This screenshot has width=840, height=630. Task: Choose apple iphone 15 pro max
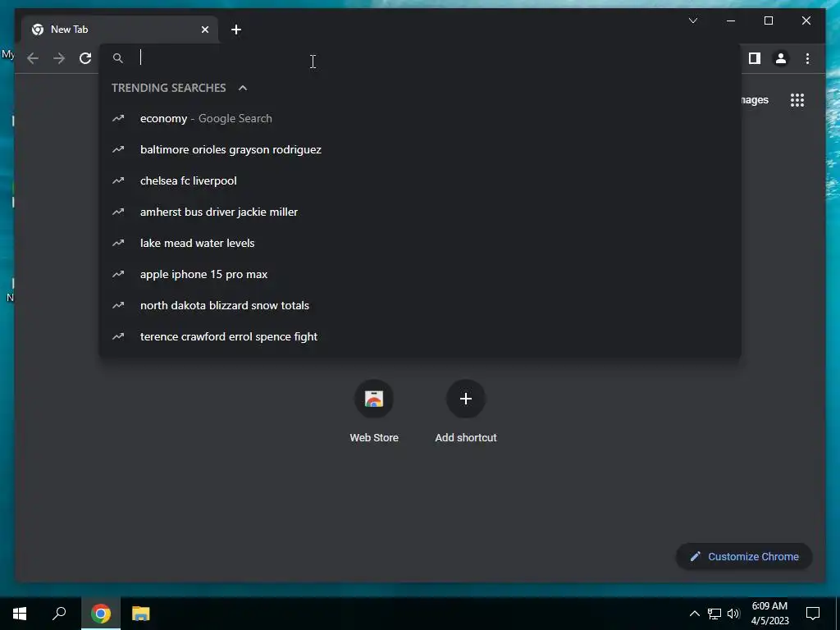[x=420, y=274]
